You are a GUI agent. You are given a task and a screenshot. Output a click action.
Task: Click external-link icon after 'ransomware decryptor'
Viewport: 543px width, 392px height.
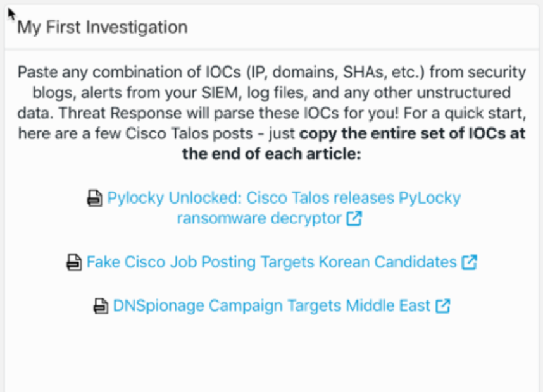tap(355, 219)
